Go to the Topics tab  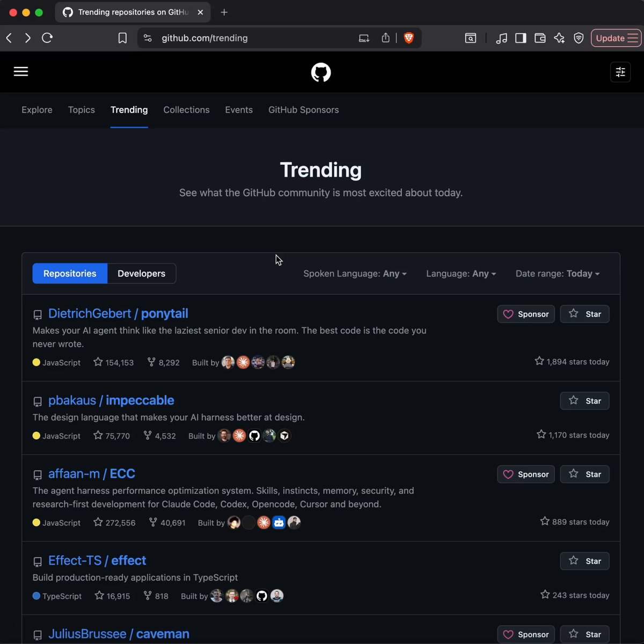(x=82, y=109)
